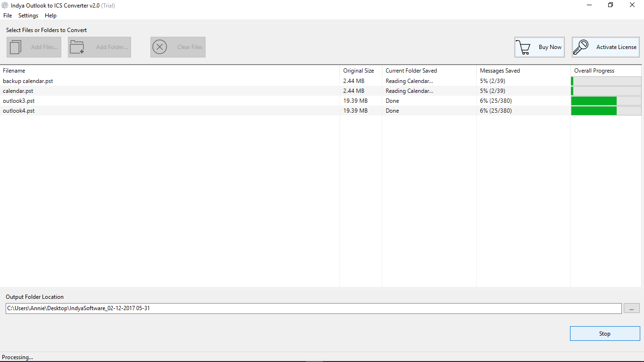Select the backup calendar.pst row
Viewport: 644px width, 362px height.
321,81
